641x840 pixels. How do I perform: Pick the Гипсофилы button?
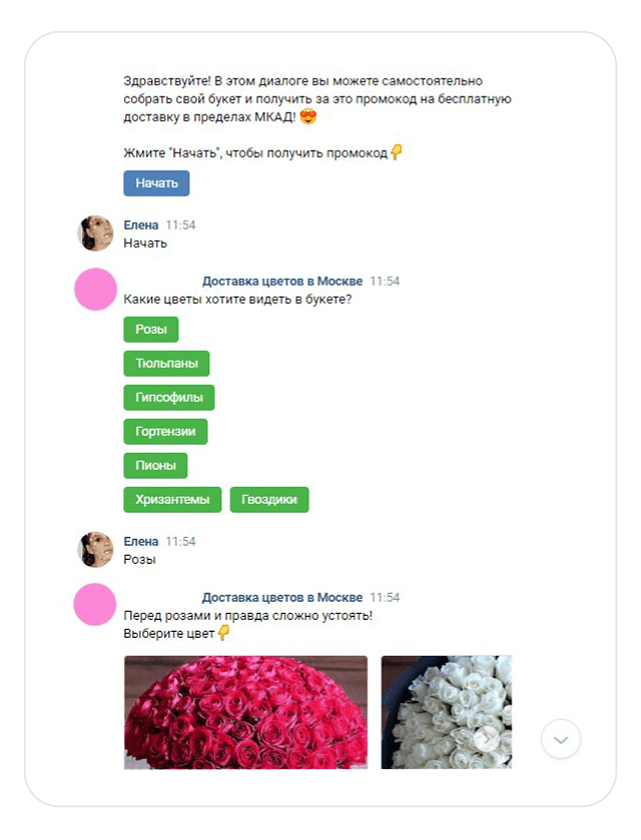coord(169,397)
